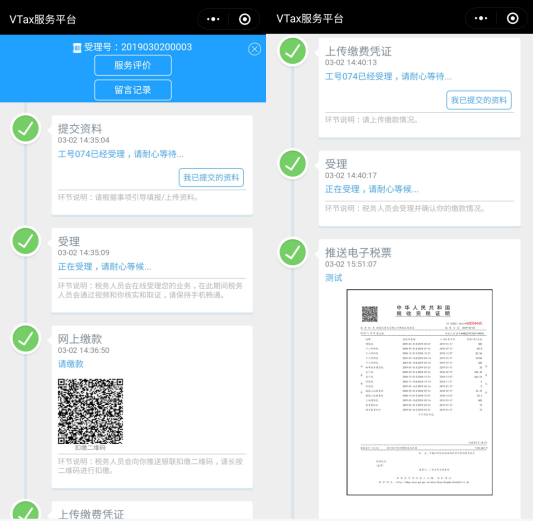The height and width of the screenshot is (521, 533).
Task: Click the green checkmark beside 提交资料
Action: [x=25, y=128]
